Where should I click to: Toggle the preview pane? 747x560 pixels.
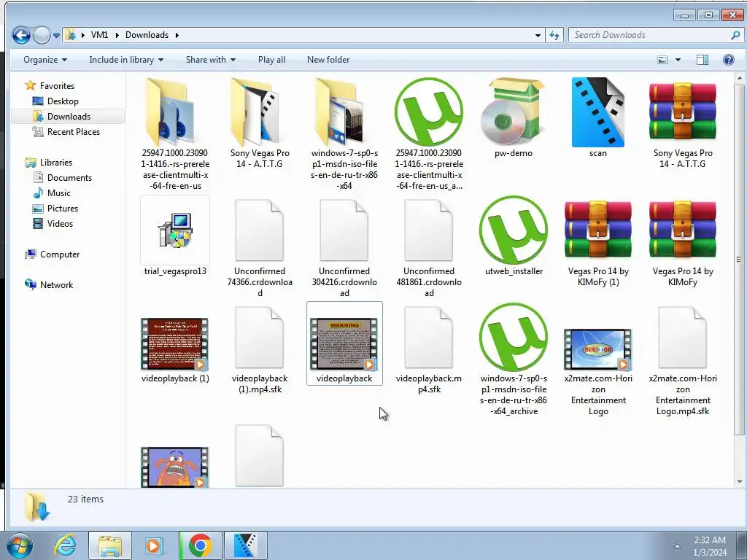pos(703,60)
